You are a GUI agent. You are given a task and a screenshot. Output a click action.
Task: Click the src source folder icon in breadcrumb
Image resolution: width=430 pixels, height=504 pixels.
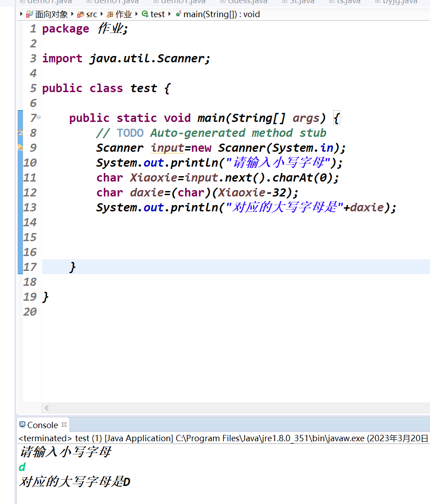coord(81,14)
